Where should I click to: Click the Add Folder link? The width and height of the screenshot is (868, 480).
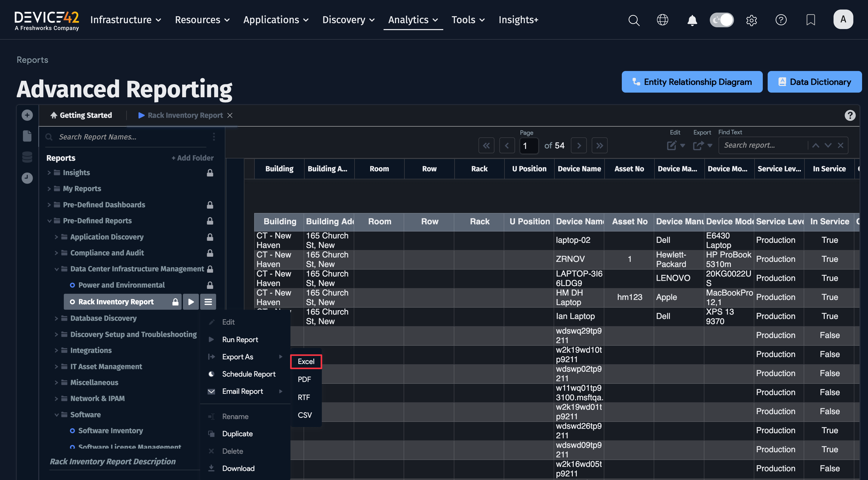(x=192, y=158)
